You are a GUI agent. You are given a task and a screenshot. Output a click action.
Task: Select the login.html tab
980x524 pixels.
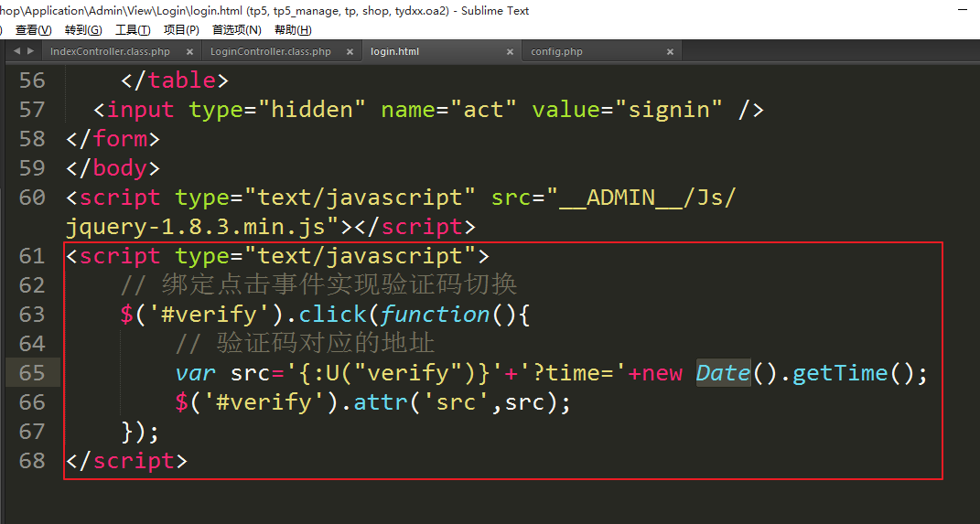394,52
